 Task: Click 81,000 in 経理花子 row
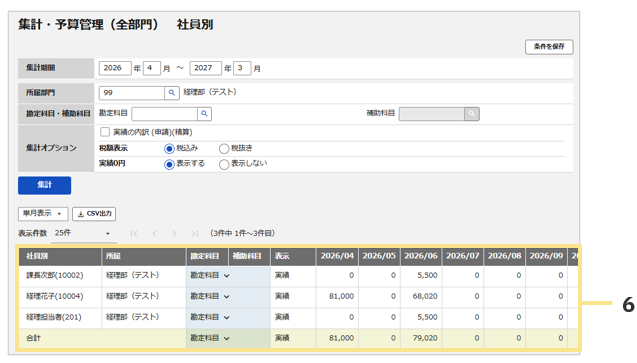[x=341, y=296]
